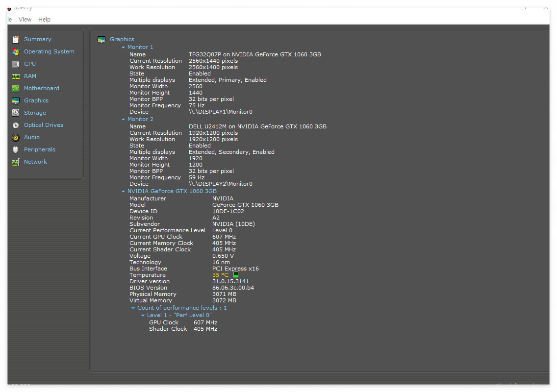The width and height of the screenshot is (557, 392).
Task: Click the 0.650 V voltage value
Action: 223,256
